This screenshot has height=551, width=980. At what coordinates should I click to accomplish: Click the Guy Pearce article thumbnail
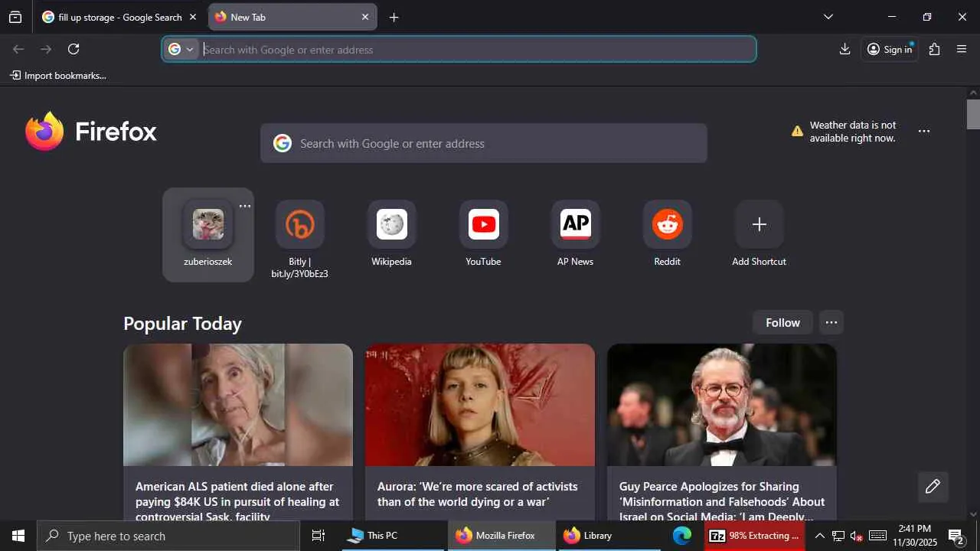tap(722, 405)
